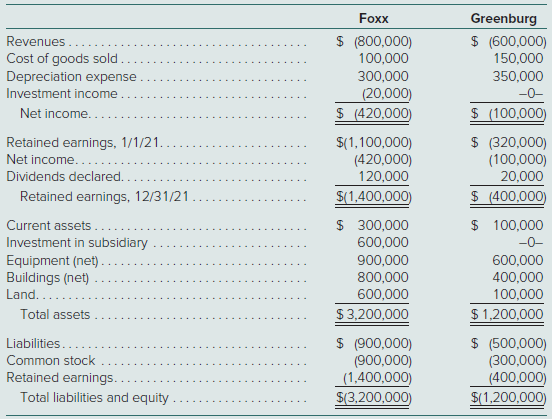Click Greenburg cost of goods sold 150,000
The image size is (552, 419).
coord(518,58)
